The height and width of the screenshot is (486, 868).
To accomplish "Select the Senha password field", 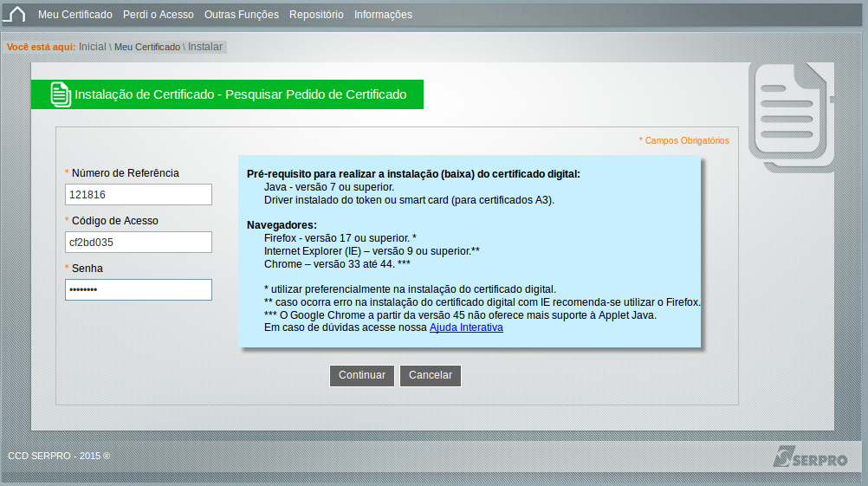I will pyautogui.click(x=139, y=289).
